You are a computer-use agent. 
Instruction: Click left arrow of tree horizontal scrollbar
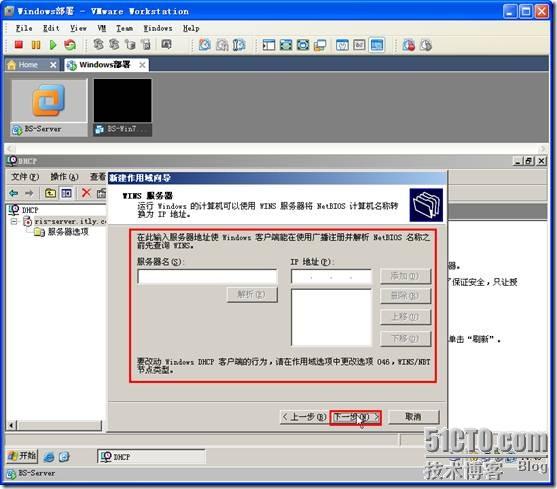(12, 425)
